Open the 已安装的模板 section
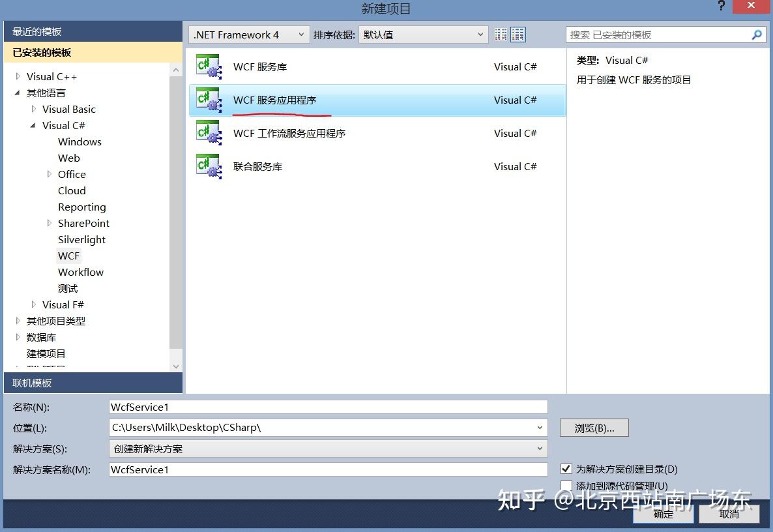 pos(93,52)
